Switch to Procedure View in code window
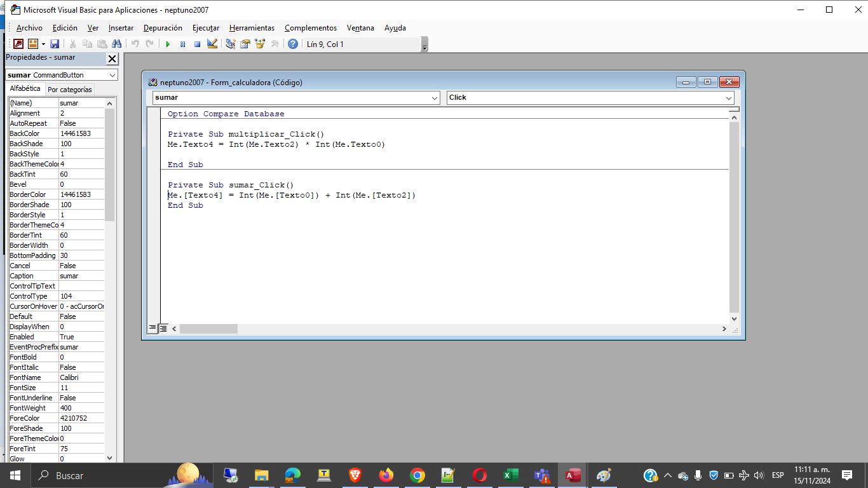 153,329
